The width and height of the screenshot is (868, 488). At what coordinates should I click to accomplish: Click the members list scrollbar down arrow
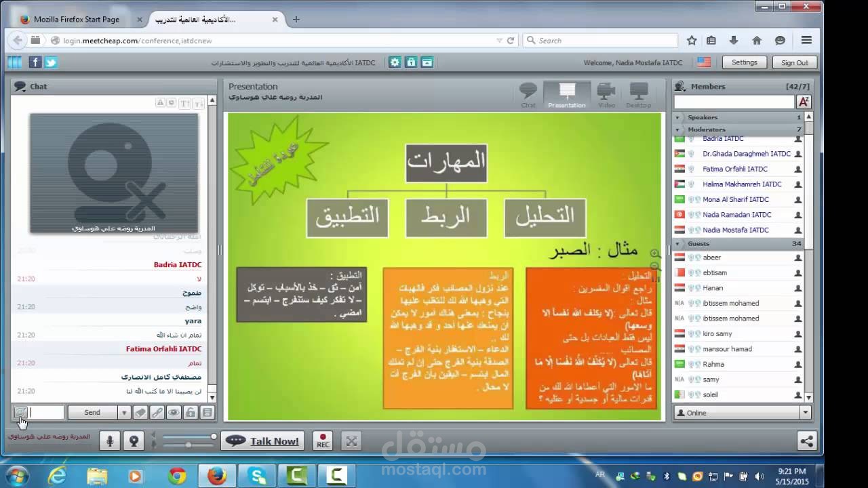[x=808, y=398]
